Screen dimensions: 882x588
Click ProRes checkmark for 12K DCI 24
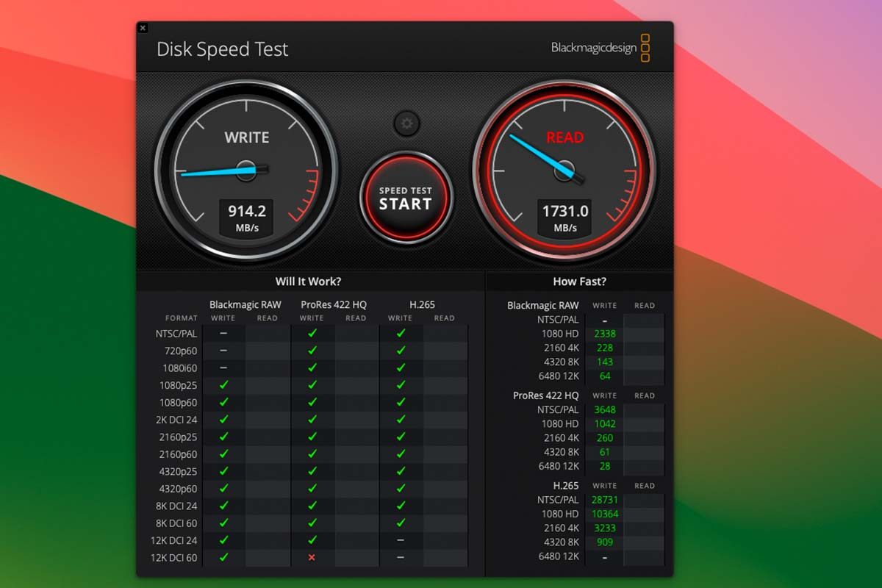pyautogui.click(x=312, y=540)
